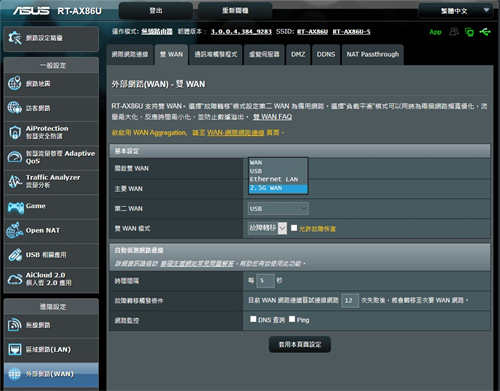Screen dimensions: 500x391
Task: Tick the DNS query checkbox
Action: 253,319
